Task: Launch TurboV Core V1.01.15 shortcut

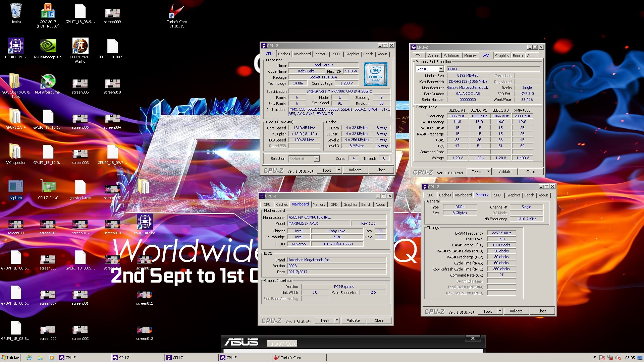Action: pos(177,15)
